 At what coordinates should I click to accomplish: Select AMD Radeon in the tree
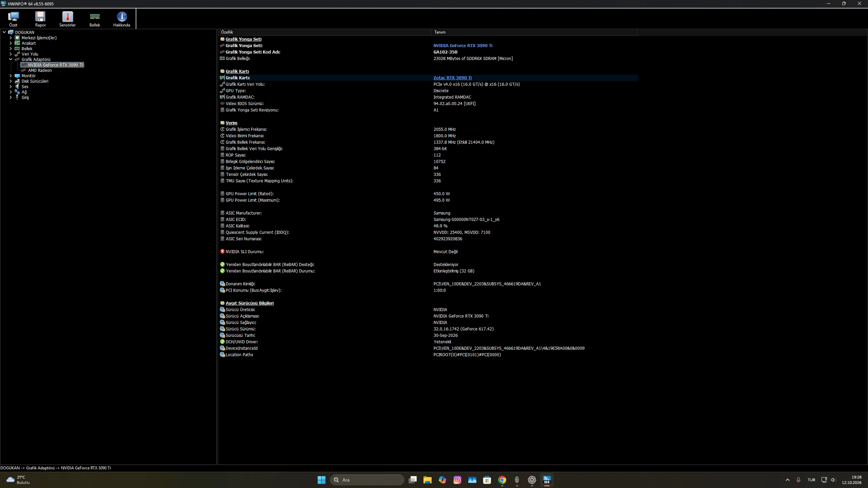click(x=40, y=70)
